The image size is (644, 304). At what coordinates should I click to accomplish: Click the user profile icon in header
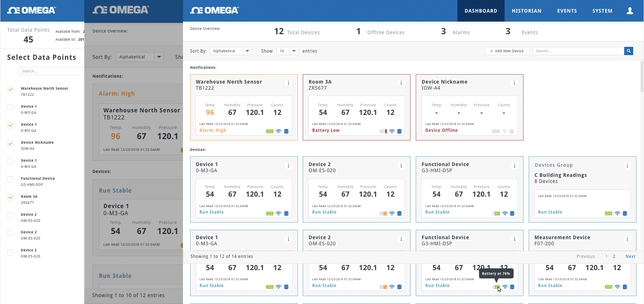click(630, 11)
